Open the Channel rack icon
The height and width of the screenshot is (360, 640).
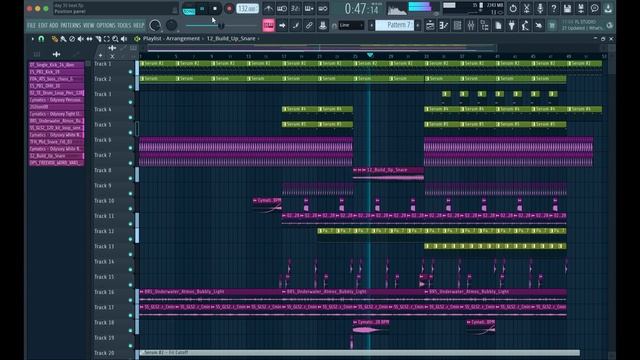pyautogui.click(x=457, y=25)
